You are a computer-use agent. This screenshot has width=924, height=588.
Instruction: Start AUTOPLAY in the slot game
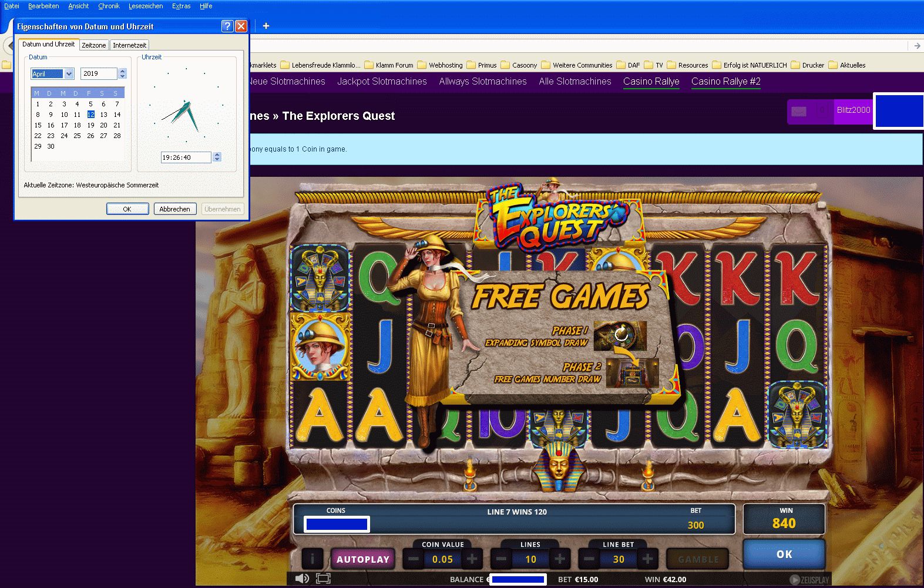363,559
